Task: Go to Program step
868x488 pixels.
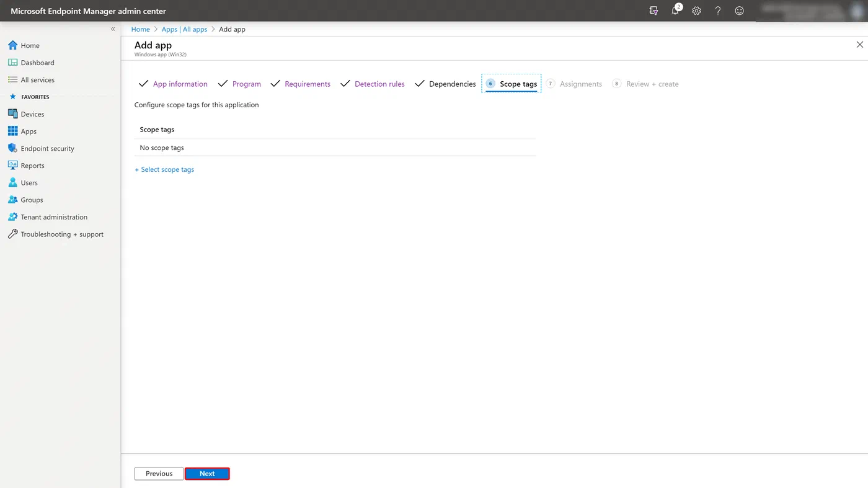Action: click(240, 84)
